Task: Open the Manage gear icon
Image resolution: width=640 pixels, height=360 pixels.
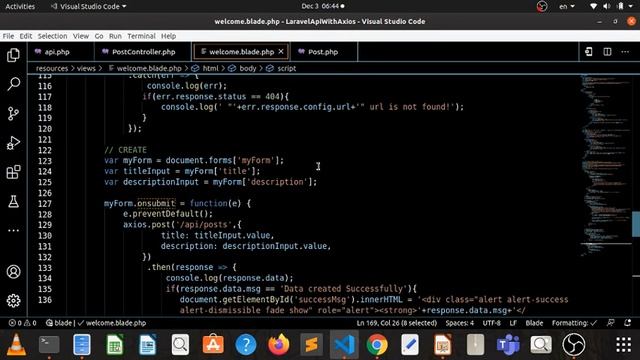Action: (13, 301)
